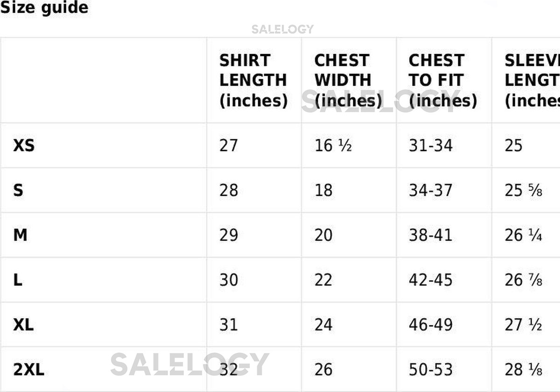Image resolution: width=560 pixels, height=392 pixels.
Task: Click the Size guide heading
Action: pos(44,8)
